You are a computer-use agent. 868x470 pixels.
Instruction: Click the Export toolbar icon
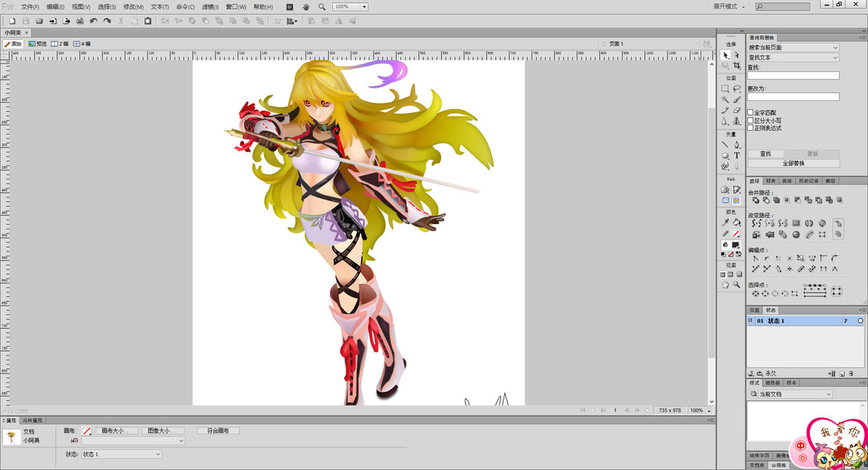(x=67, y=21)
